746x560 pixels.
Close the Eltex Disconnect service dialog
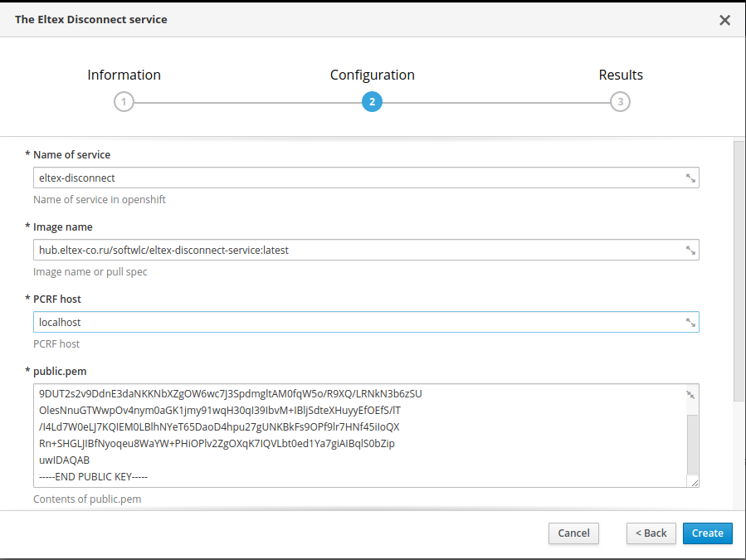724,20
